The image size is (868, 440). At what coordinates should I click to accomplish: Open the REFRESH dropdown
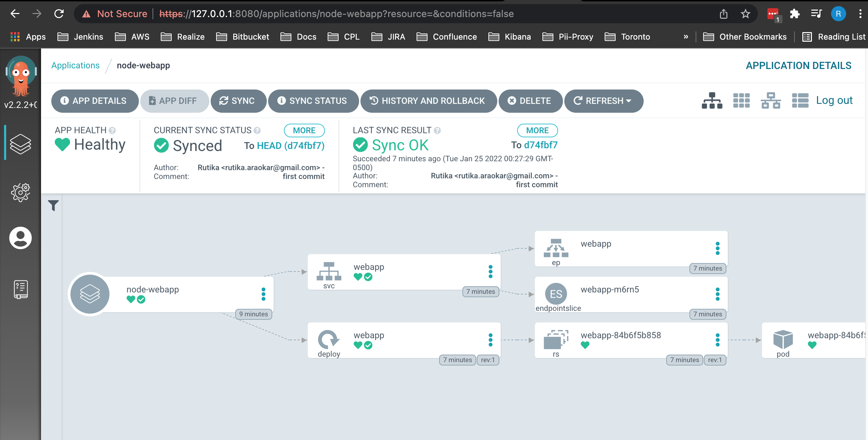604,101
